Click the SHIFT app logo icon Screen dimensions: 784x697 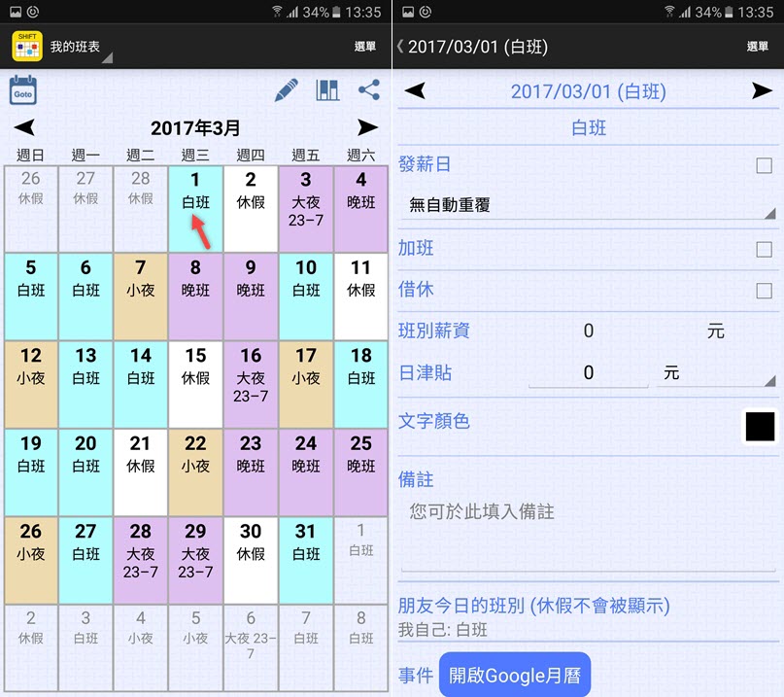coord(27,47)
